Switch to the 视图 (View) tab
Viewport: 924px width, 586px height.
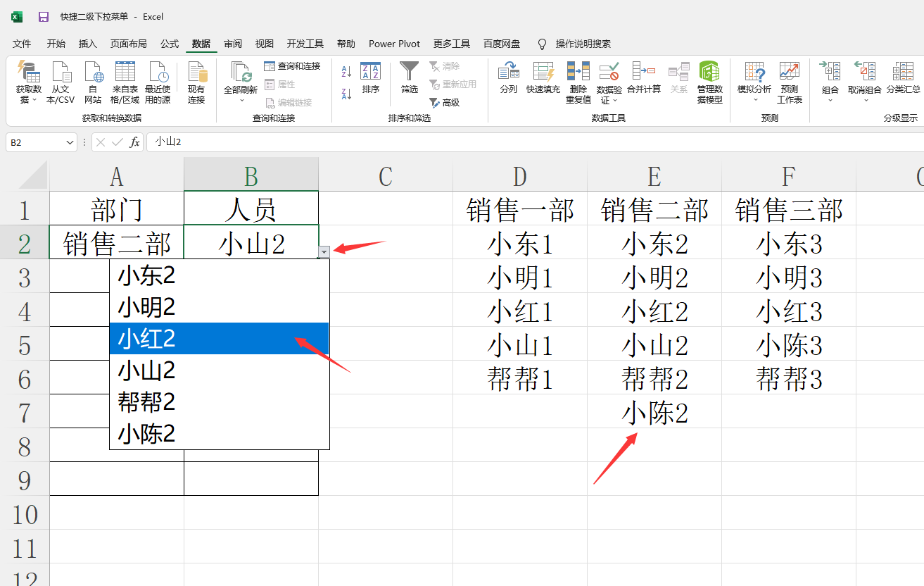click(265, 44)
